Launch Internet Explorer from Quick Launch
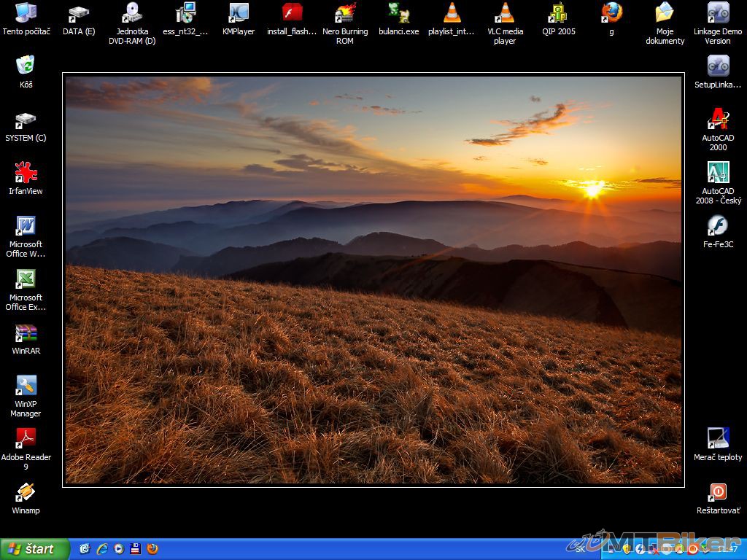Viewport: 747px width, 560px height. pyautogui.click(x=101, y=549)
